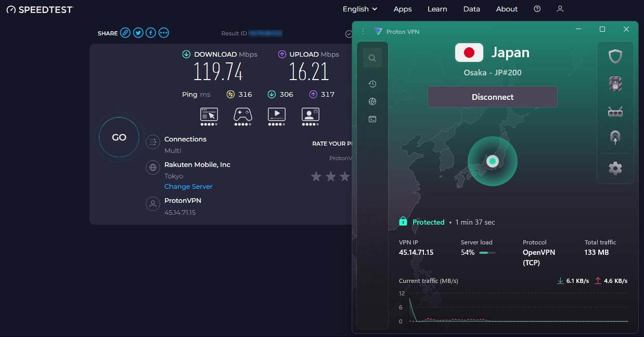The height and width of the screenshot is (337, 644).
Task: Open the Kill Switch shield panel
Action: coord(615,56)
